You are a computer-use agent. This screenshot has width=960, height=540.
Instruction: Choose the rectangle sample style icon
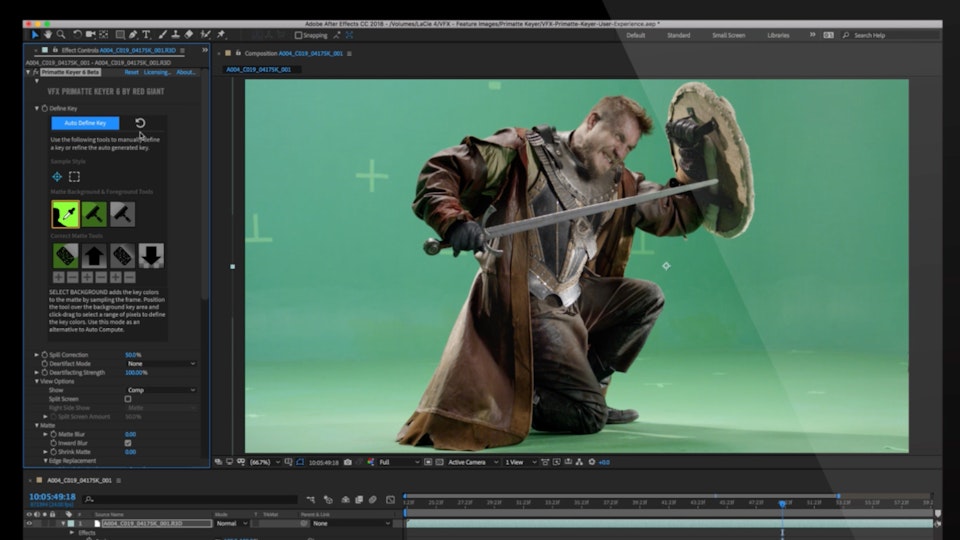tap(74, 176)
